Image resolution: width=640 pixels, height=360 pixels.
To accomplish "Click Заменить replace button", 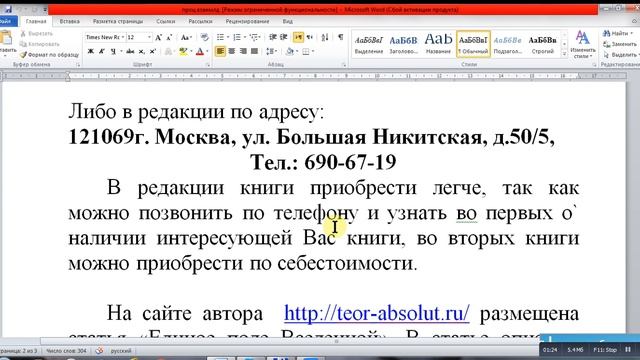I will click(x=620, y=44).
